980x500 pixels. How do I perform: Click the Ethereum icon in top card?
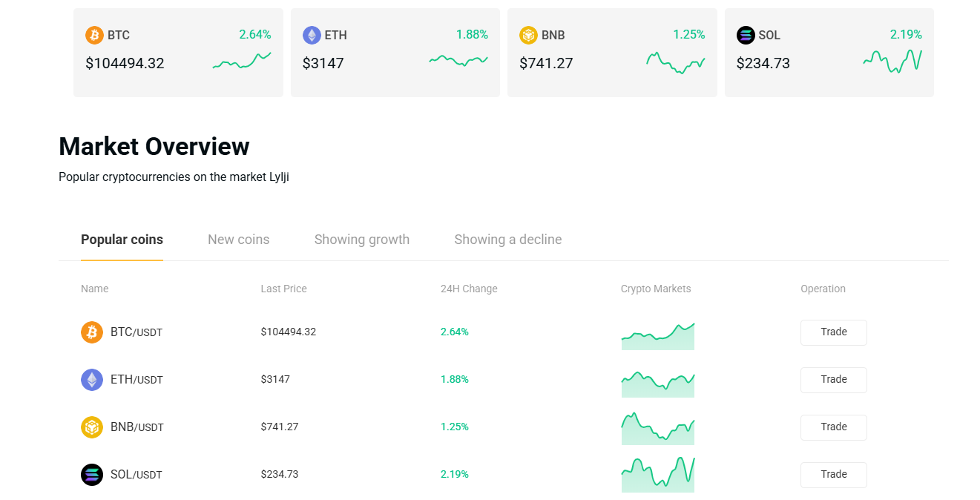[312, 35]
